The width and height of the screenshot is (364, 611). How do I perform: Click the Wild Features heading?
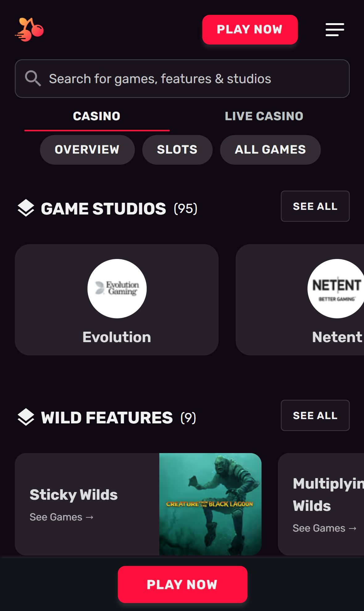coord(107,418)
